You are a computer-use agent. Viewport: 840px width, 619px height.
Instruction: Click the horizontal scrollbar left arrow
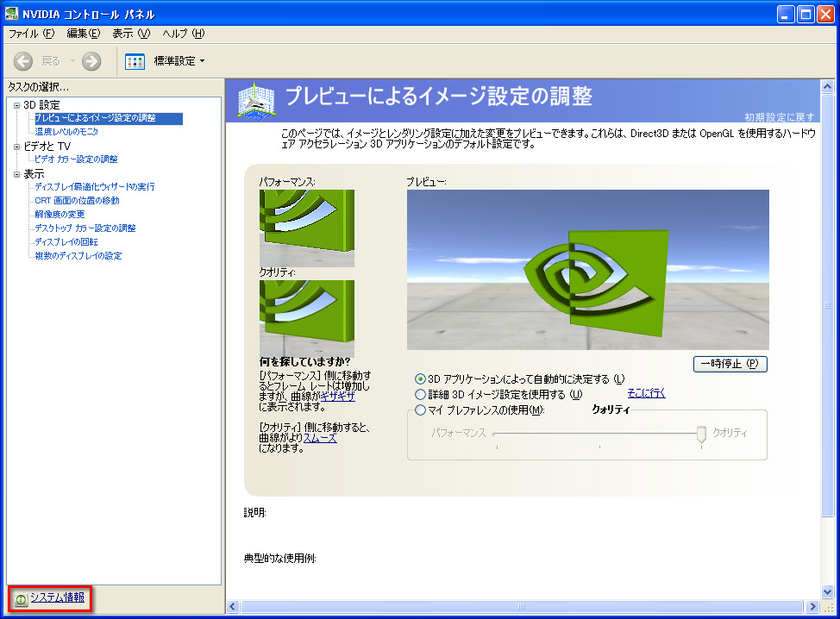pyautogui.click(x=233, y=607)
